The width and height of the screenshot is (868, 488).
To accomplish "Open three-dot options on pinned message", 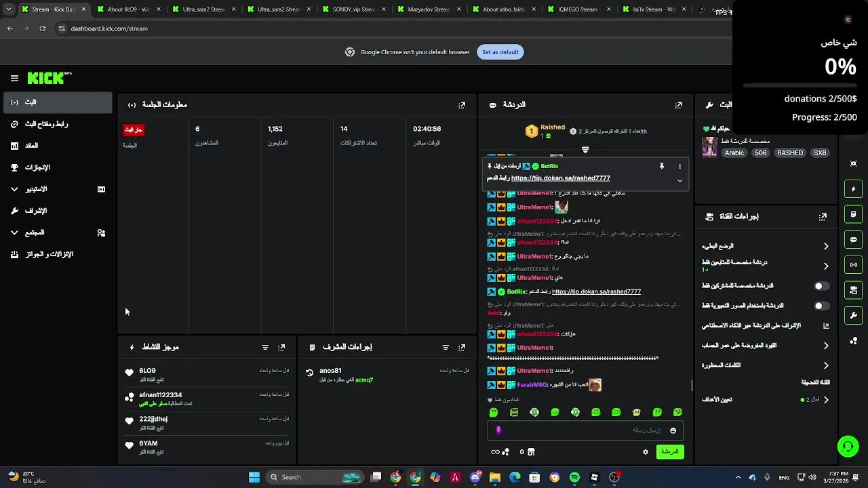I will pos(679,166).
